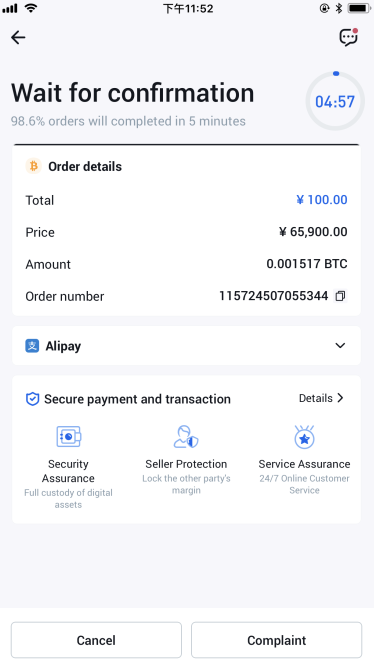Tap the Security Assurance safe icon
This screenshot has width=374, height=669.
coord(68,436)
